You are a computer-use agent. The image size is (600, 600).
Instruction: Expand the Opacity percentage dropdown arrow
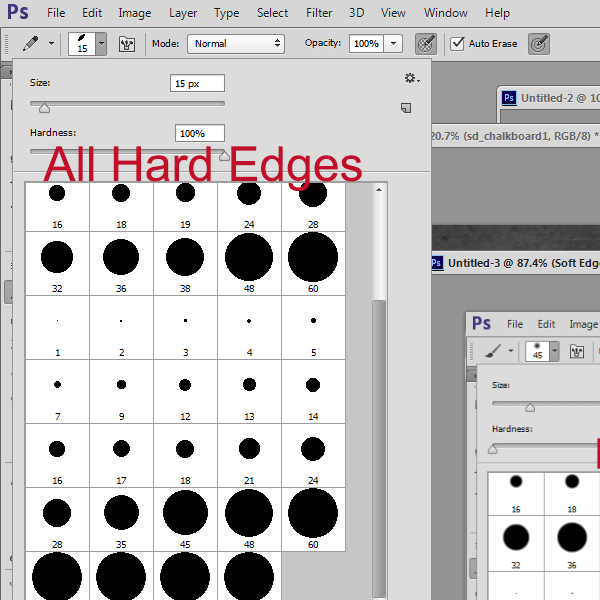[x=394, y=44]
